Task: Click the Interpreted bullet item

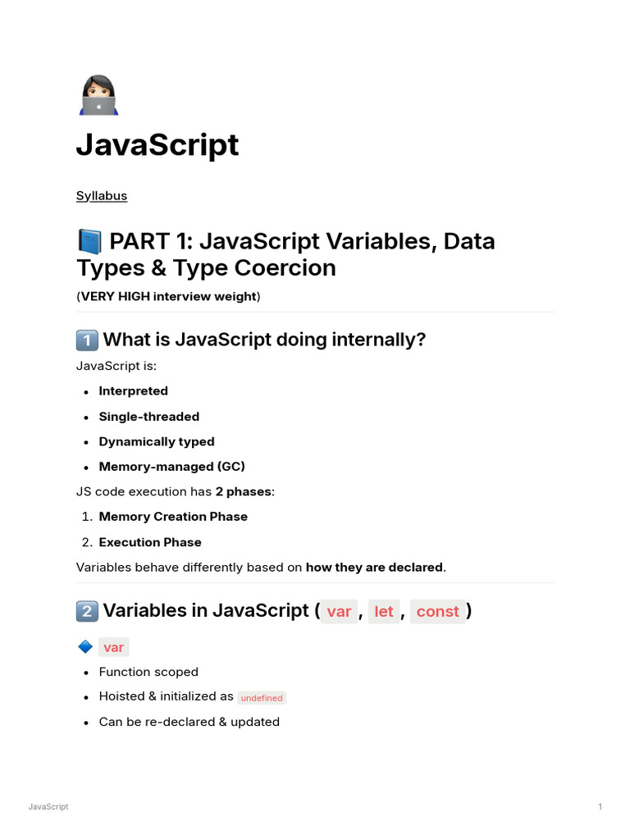Action: (x=134, y=391)
